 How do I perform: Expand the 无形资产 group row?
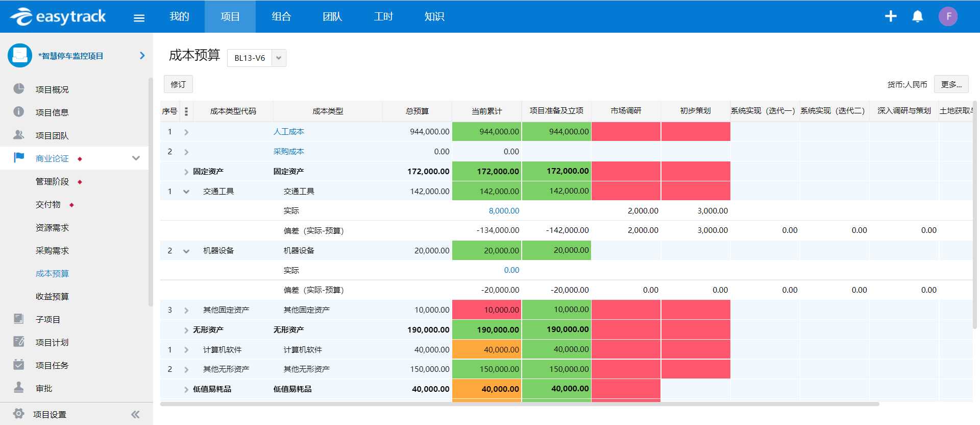tap(186, 330)
